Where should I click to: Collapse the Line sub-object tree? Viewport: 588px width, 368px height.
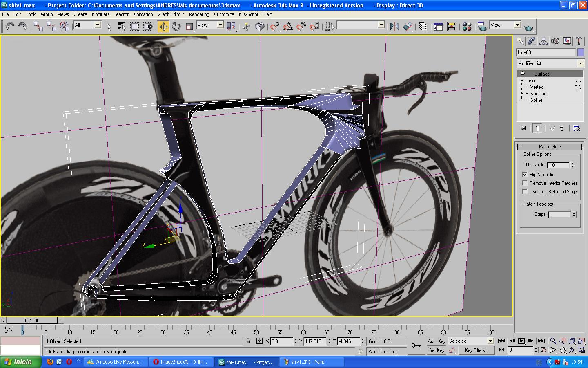[522, 81]
